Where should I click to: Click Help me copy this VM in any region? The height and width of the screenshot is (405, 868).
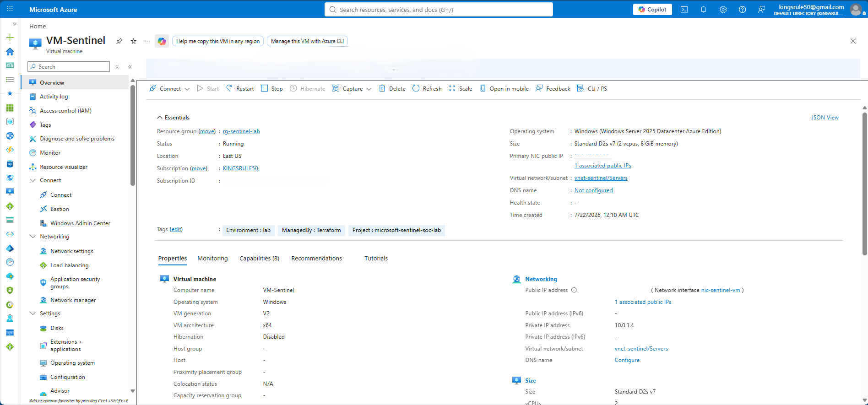[x=218, y=41]
